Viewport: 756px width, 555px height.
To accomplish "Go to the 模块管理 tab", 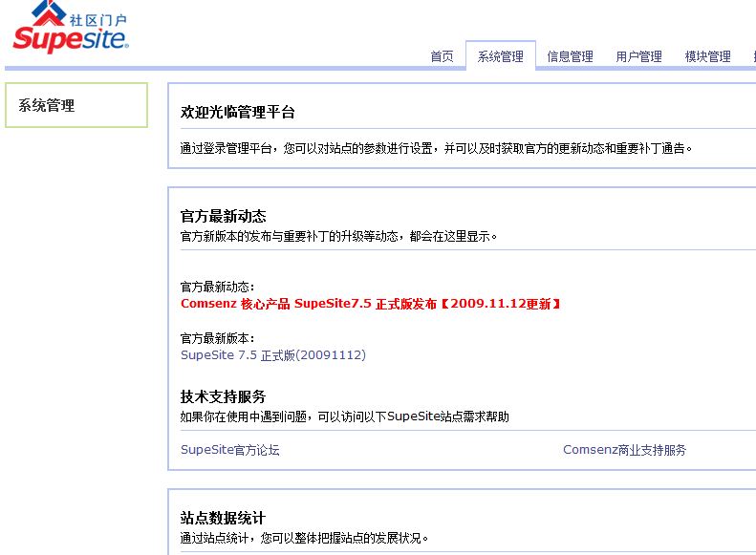I will [x=708, y=57].
